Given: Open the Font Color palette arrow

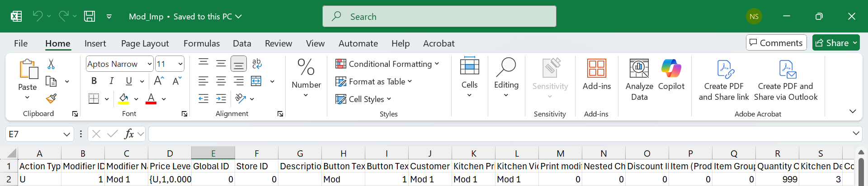Looking at the screenshot, I should pos(164,99).
